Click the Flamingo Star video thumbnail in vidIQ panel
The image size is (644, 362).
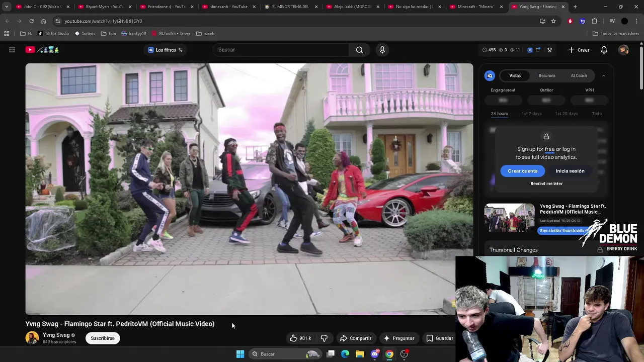[x=509, y=218]
